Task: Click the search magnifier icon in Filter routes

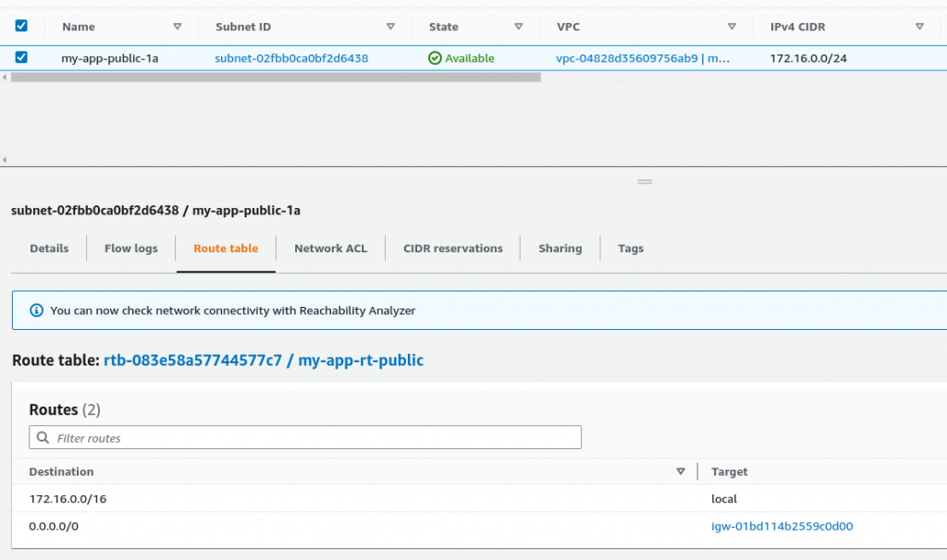Action: pos(43,437)
